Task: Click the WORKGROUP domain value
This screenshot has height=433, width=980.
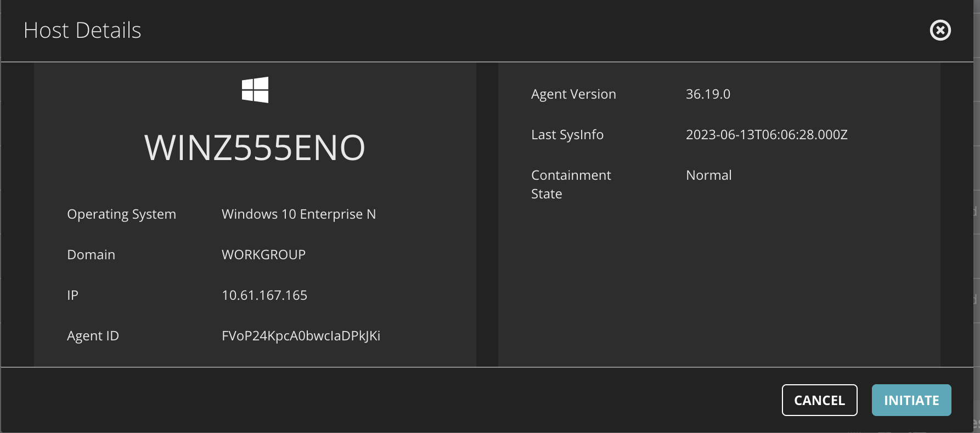Action: [x=263, y=254]
